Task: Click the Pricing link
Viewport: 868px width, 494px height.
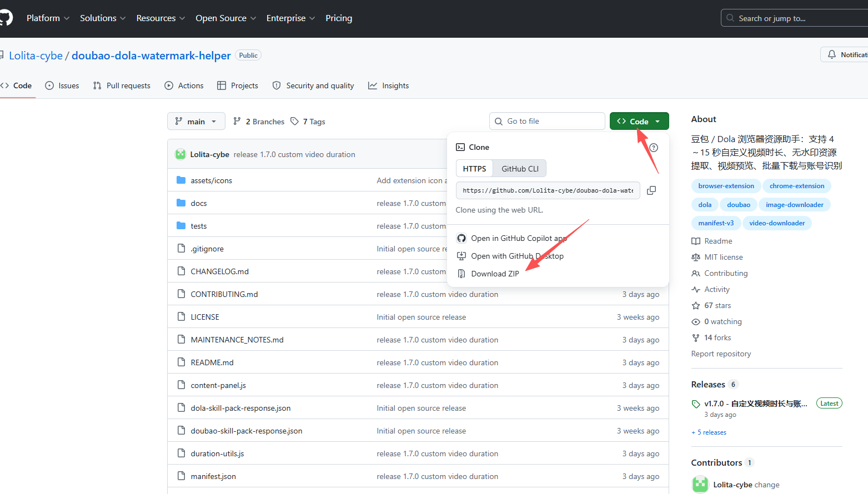Action: tap(339, 18)
